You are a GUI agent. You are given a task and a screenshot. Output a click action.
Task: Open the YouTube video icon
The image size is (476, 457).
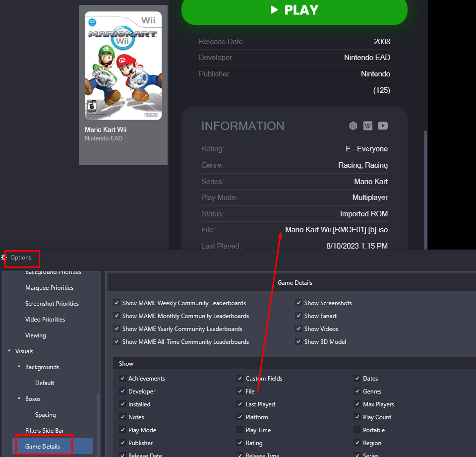pos(382,126)
